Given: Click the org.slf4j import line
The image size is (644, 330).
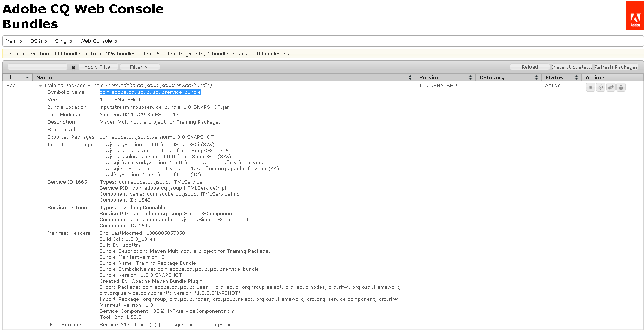Looking at the screenshot, I should pyautogui.click(x=150, y=175).
